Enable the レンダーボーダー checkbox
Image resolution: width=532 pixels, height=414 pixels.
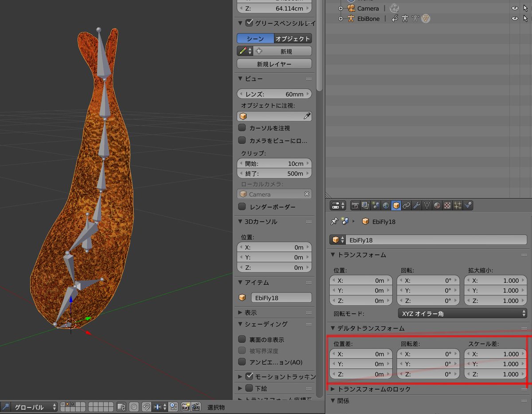coord(242,206)
